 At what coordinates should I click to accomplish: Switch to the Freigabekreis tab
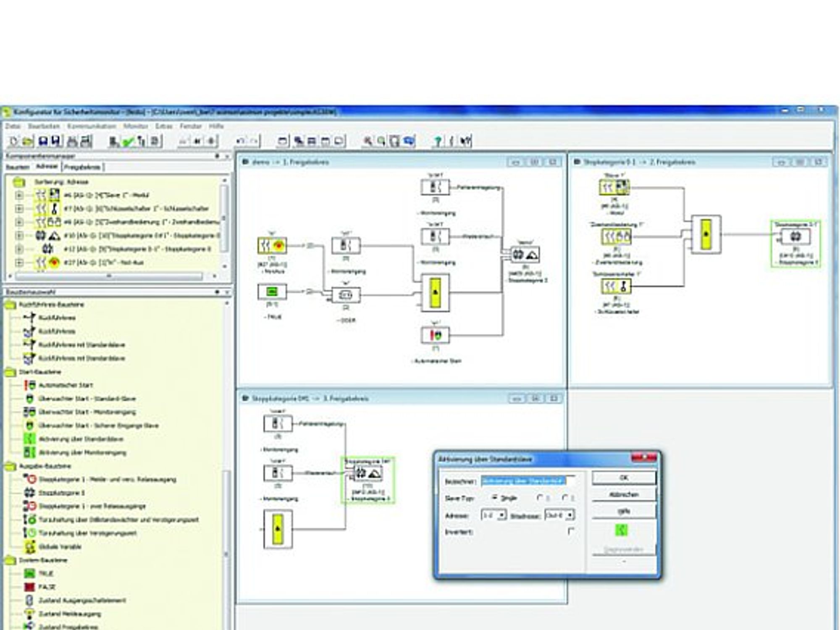click(x=83, y=167)
